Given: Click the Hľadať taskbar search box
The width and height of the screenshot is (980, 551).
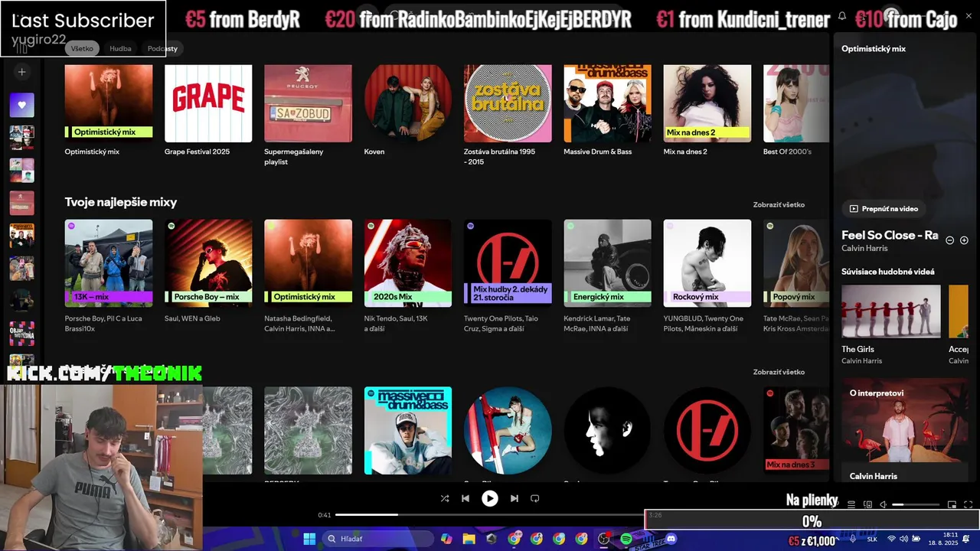Looking at the screenshot, I should tap(378, 539).
